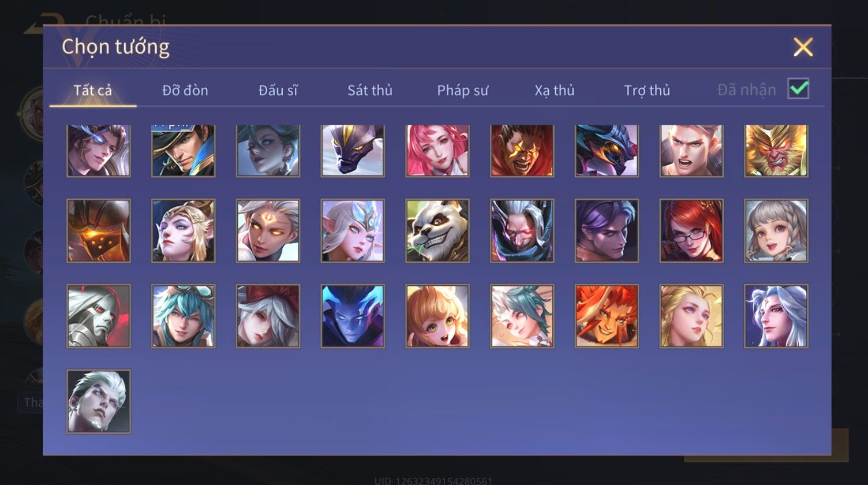Show the Xạ thủ hero list

pos(554,90)
